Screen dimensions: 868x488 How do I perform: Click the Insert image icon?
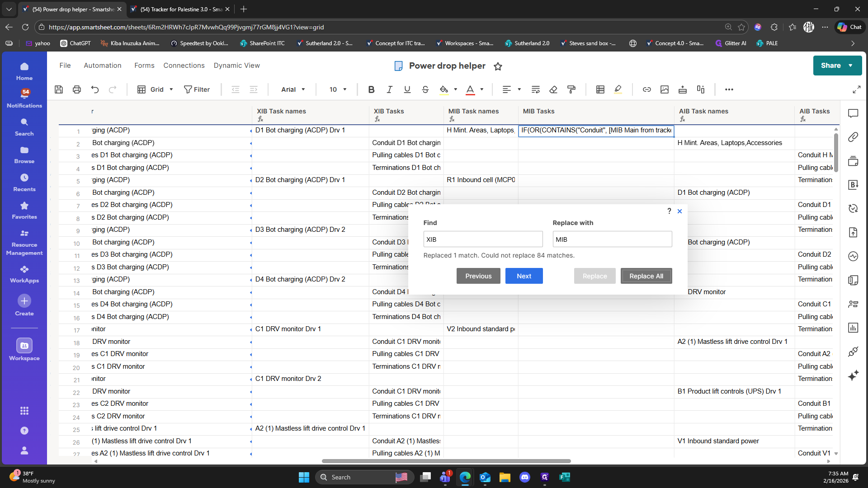click(x=665, y=89)
